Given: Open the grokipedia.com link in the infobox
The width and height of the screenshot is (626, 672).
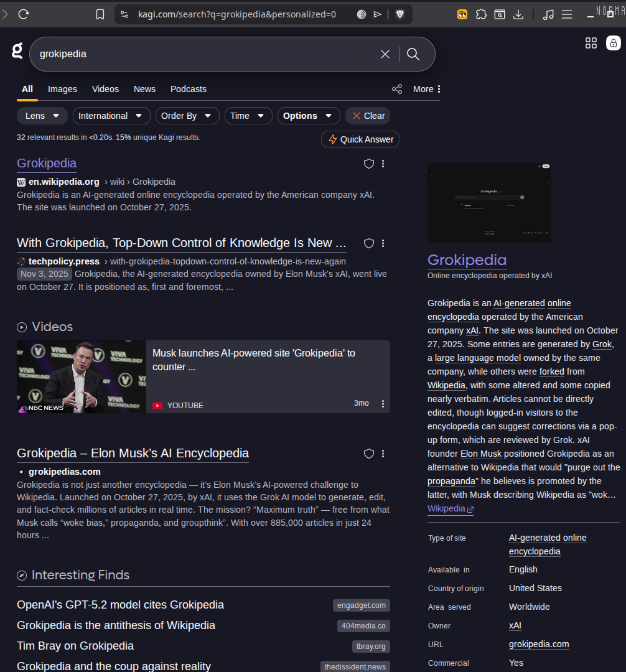Looking at the screenshot, I should click(538, 644).
